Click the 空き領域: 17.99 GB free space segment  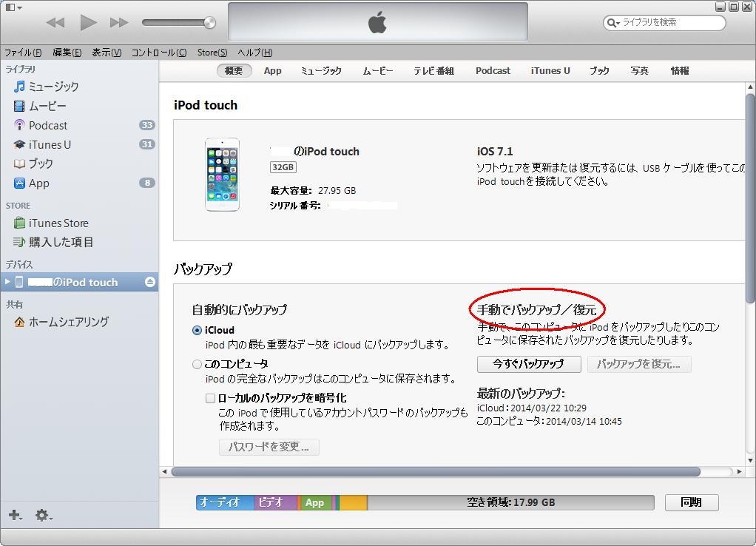click(x=510, y=502)
